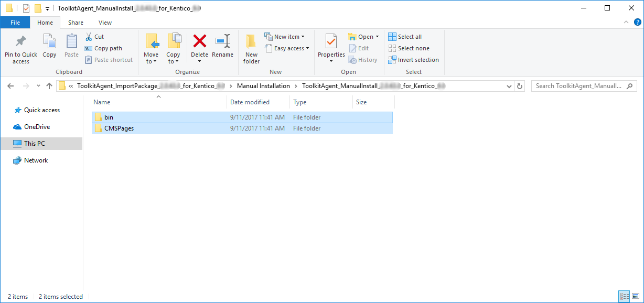This screenshot has width=644, height=303.
Task: Switch to Large icons view layout
Action: 636,296
